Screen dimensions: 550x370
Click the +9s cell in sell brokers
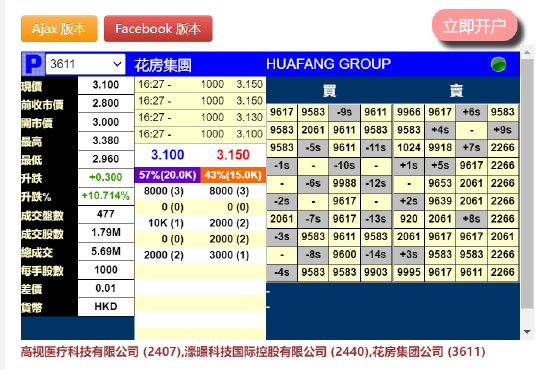(x=503, y=130)
